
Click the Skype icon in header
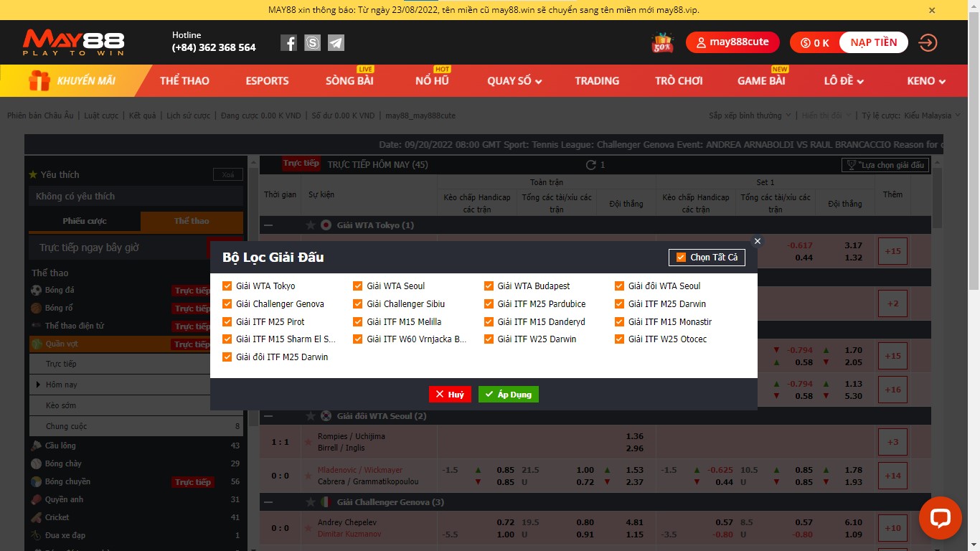[312, 43]
